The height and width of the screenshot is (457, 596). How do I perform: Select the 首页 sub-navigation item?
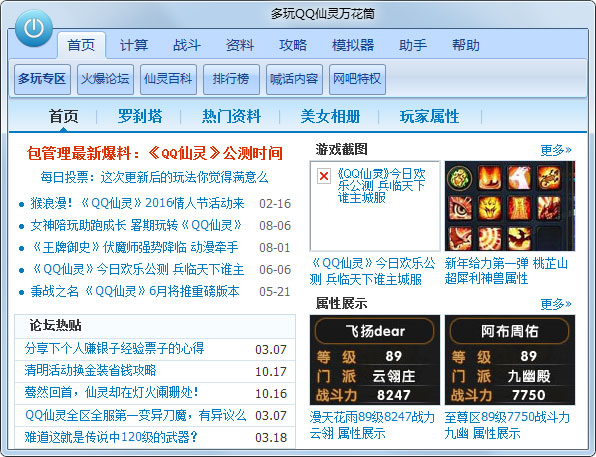click(x=63, y=116)
